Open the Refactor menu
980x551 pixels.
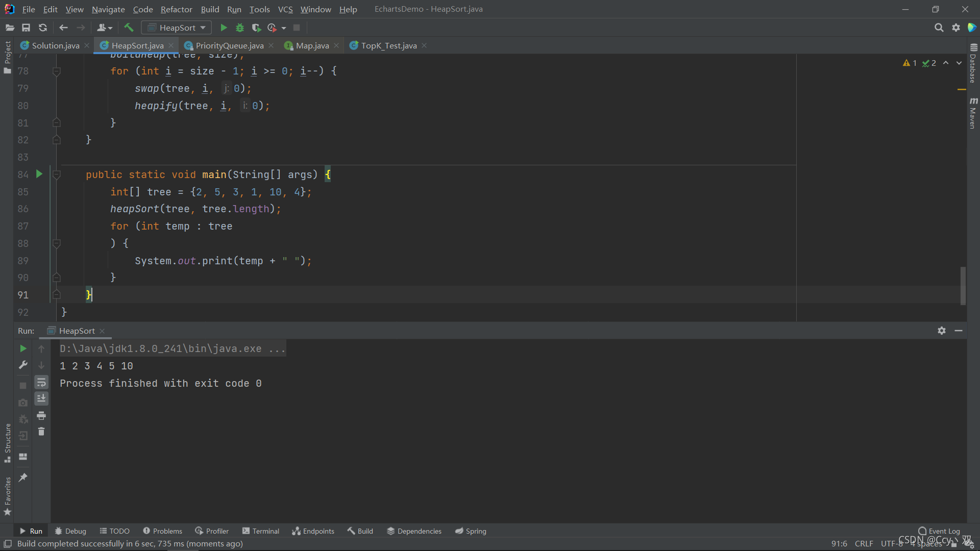pos(176,9)
